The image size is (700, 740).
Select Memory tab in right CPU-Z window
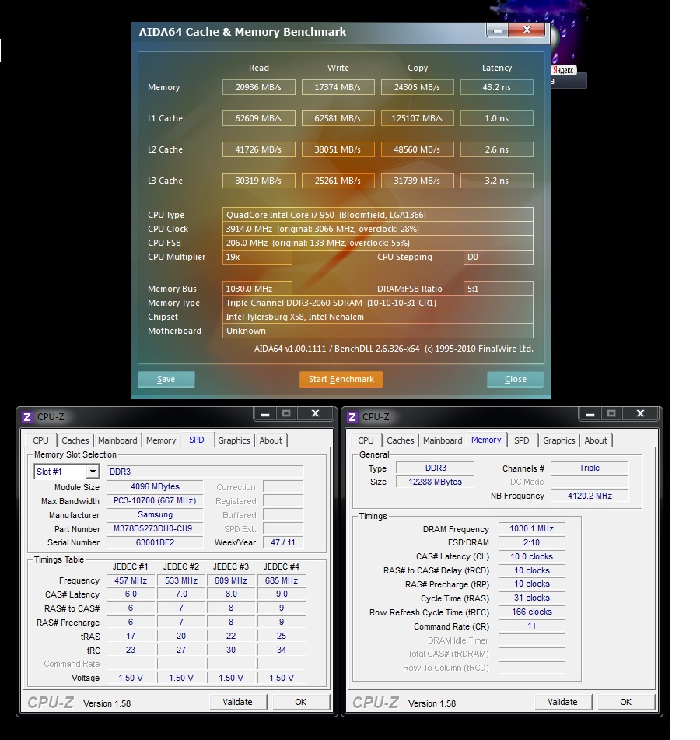point(486,440)
